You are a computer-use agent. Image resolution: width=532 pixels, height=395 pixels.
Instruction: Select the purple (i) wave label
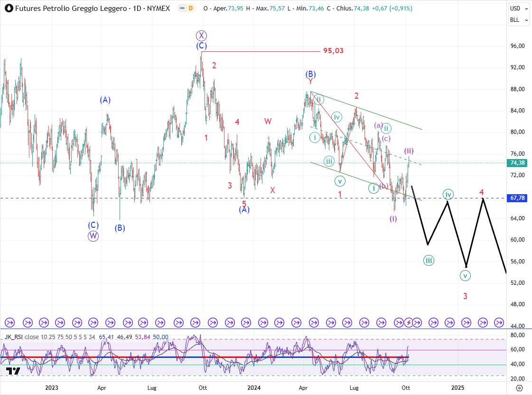pos(393,218)
